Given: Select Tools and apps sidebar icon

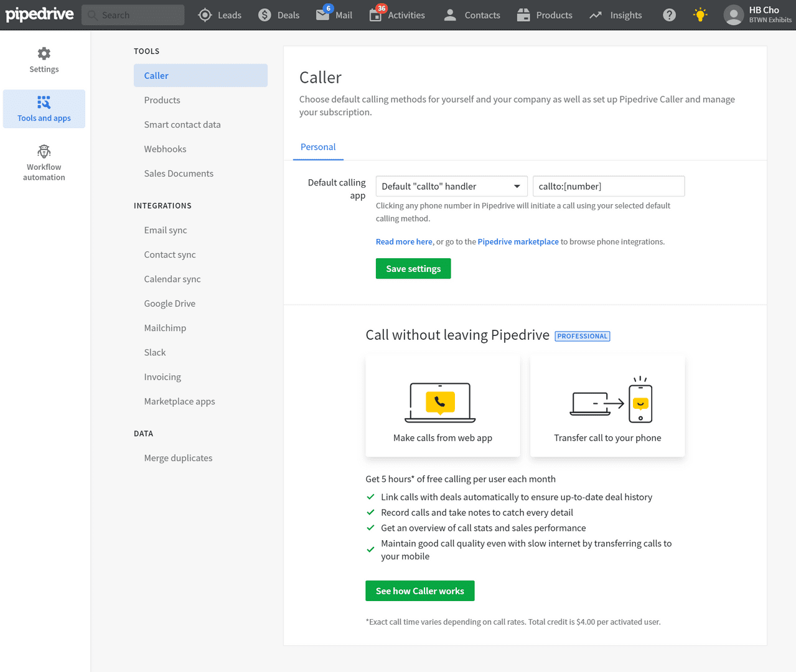Looking at the screenshot, I should [44, 102].
